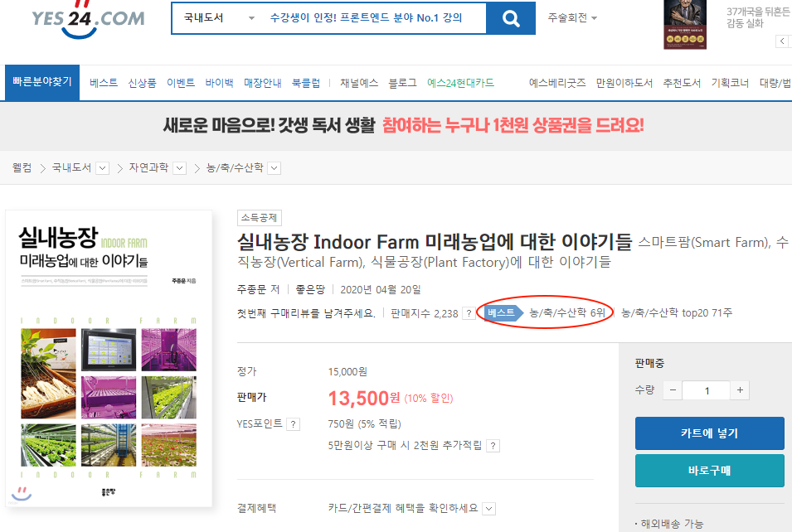Click the quantity input field
Screen dimensions: 792x532
point(707,391)
